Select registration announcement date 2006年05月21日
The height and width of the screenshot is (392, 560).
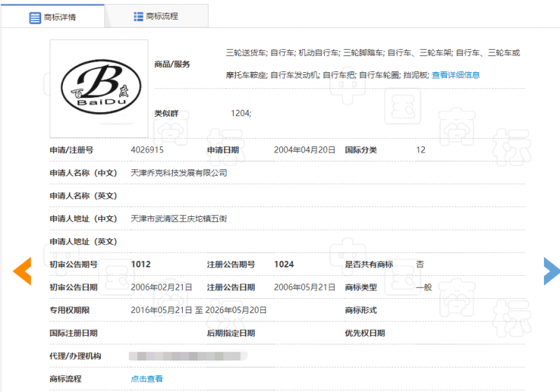pyautogui.click(x=304, y=287)
